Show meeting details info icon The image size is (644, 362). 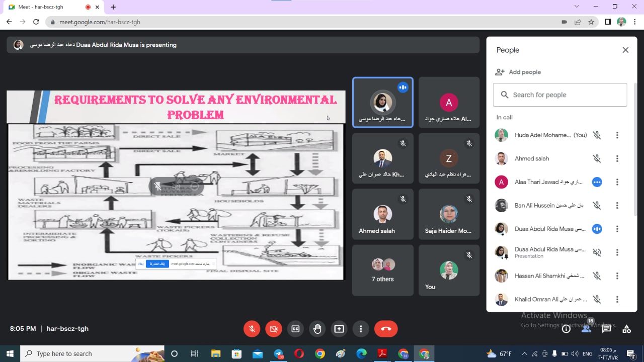click(566, 329)
